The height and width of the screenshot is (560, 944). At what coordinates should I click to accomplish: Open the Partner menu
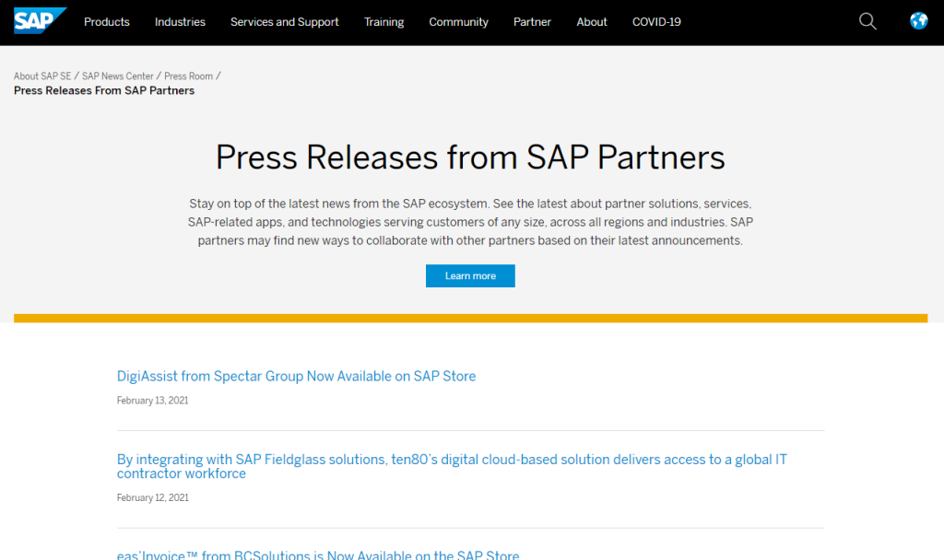[x=532, y=22]
